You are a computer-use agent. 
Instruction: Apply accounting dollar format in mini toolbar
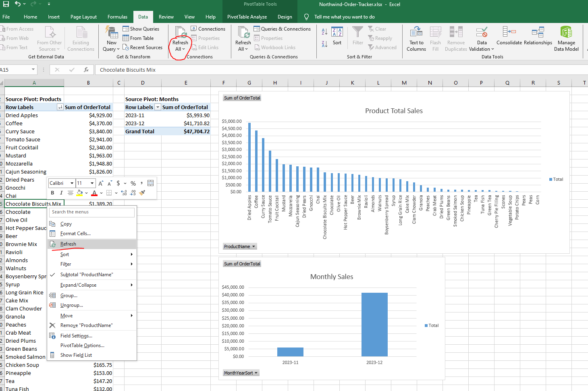[118, 183]
